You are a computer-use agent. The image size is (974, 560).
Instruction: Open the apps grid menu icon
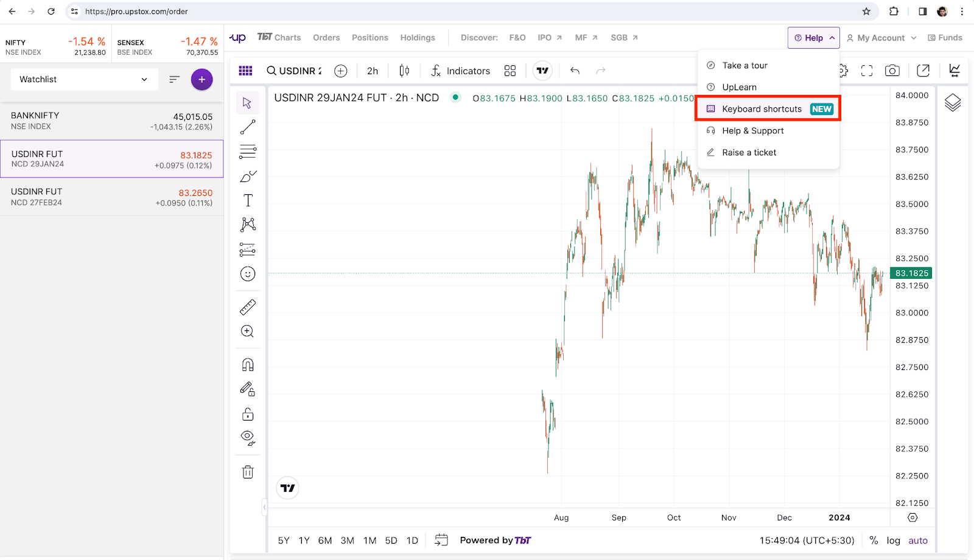[245, 71]
